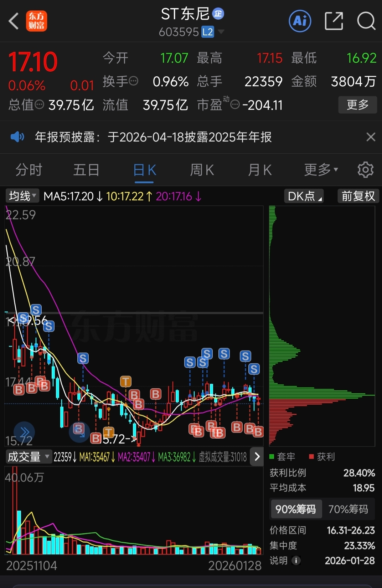Tap the double-arrow expand chart button
This screenshot has width=382, height=588.
click(x=24, y=432)
